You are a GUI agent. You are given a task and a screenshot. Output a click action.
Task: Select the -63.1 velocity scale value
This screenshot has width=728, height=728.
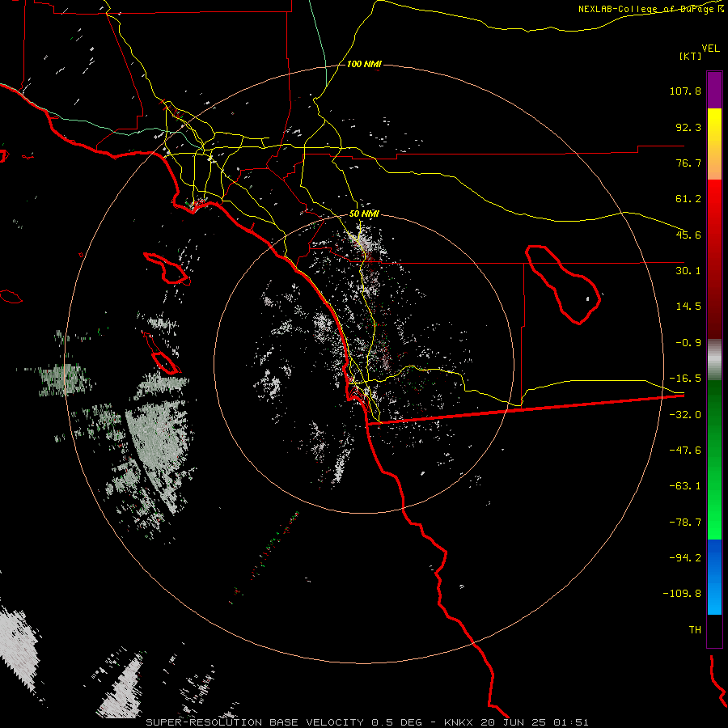pos(685,486)
